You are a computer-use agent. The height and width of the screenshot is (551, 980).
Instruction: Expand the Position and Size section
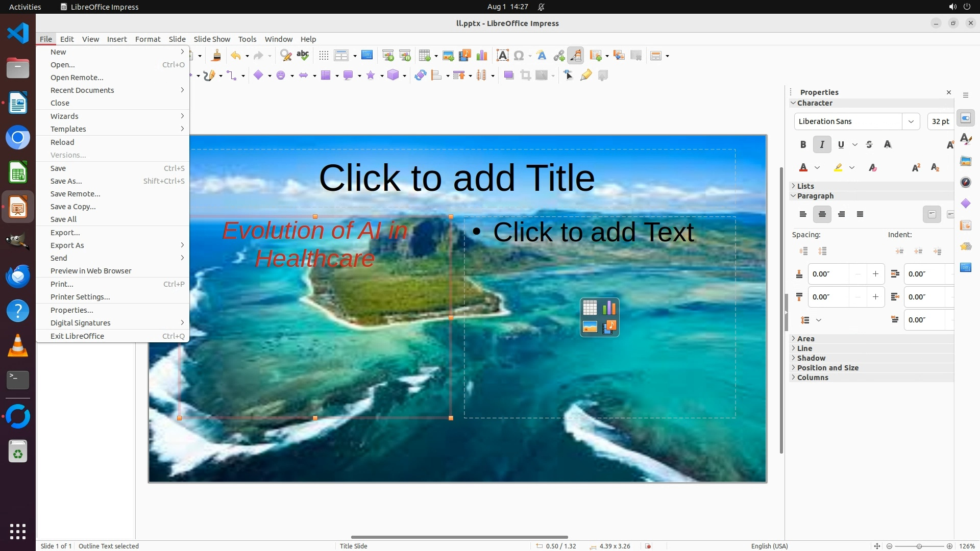827,368
